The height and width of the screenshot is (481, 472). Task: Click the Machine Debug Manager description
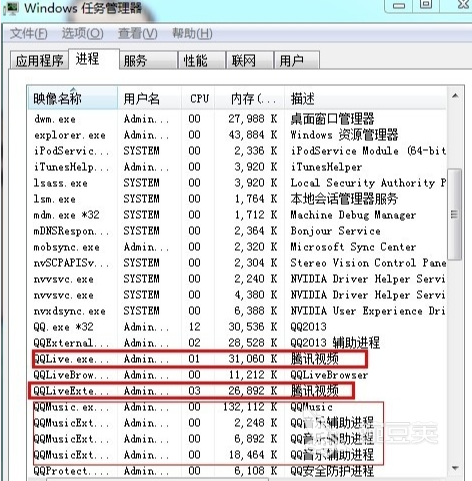(353, 215)
